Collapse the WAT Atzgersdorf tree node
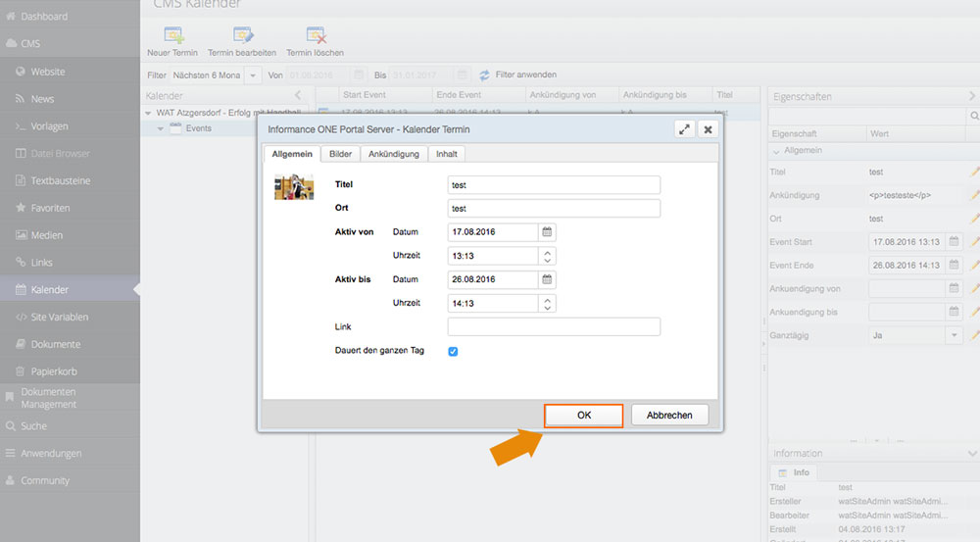Screen dimensions: 980x542 point(149,113)
